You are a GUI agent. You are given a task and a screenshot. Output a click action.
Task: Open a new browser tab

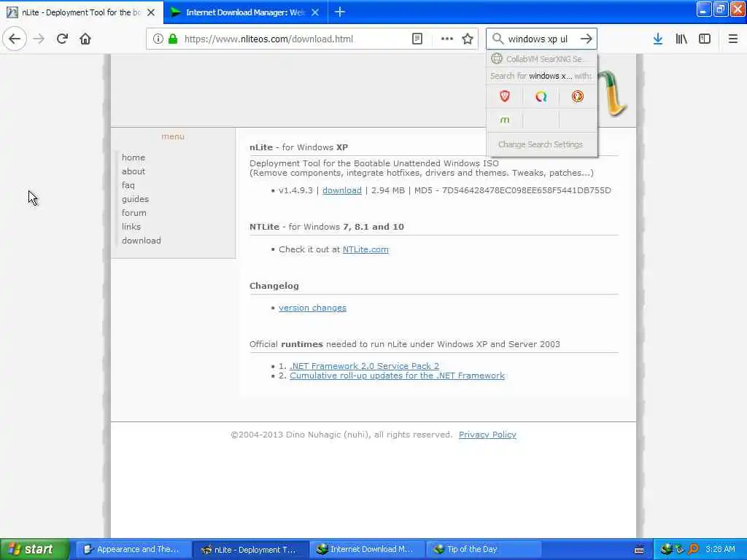[340, 12]
